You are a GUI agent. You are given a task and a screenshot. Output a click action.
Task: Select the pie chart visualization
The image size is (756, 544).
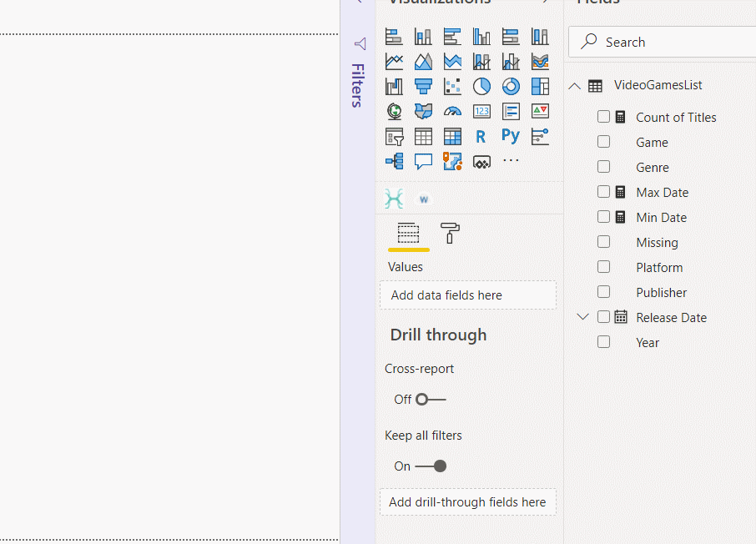(481, 87)
